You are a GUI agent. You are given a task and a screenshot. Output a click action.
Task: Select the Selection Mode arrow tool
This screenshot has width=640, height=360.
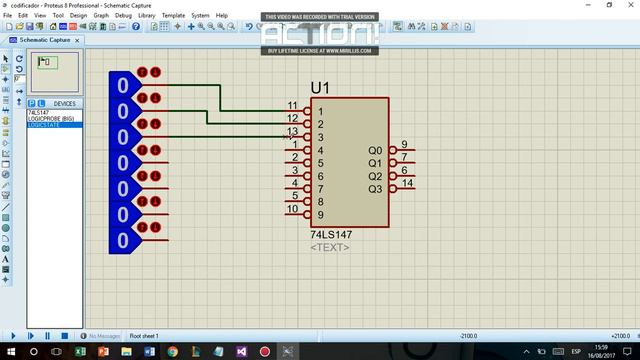click(6, 59)
